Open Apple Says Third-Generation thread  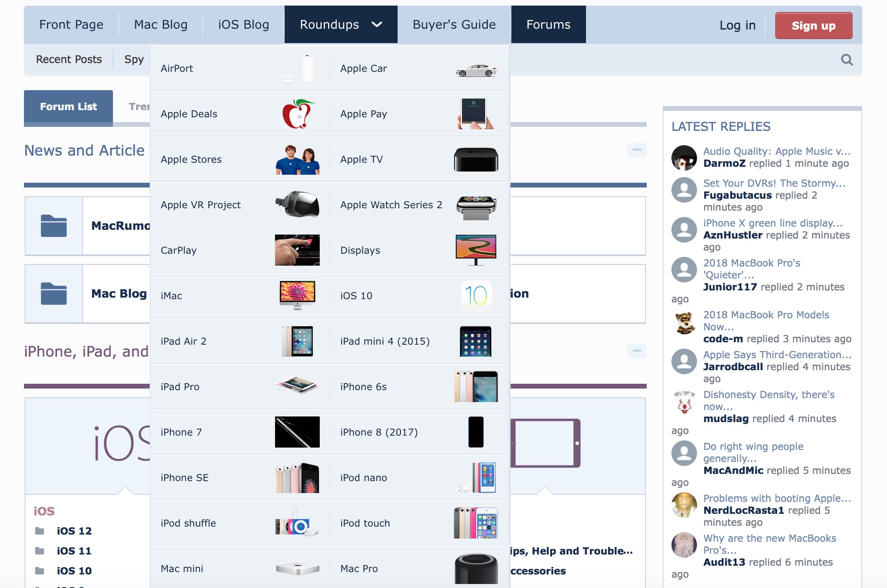(x=777, y=355)
